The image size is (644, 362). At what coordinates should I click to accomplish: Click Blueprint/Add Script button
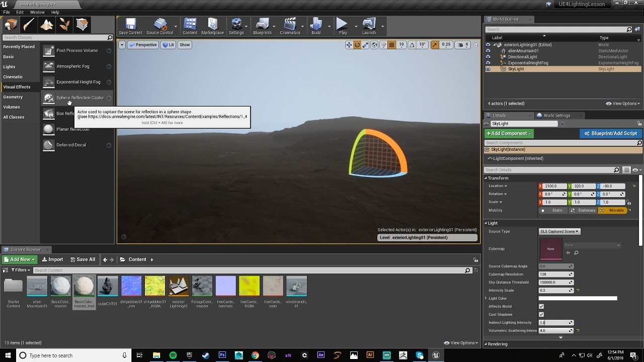pyautogui.click(x=610, y=133)
